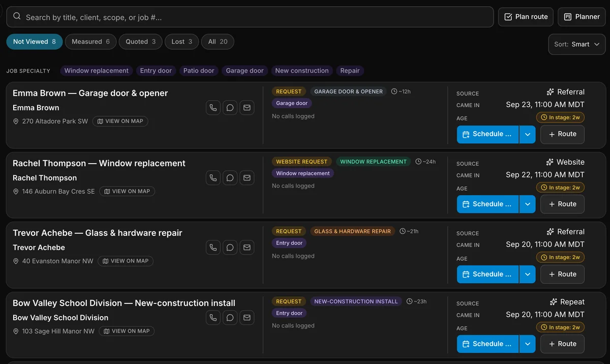
Task: Toggle the Garage door specialty filter
Action: (x=245, y=71)
